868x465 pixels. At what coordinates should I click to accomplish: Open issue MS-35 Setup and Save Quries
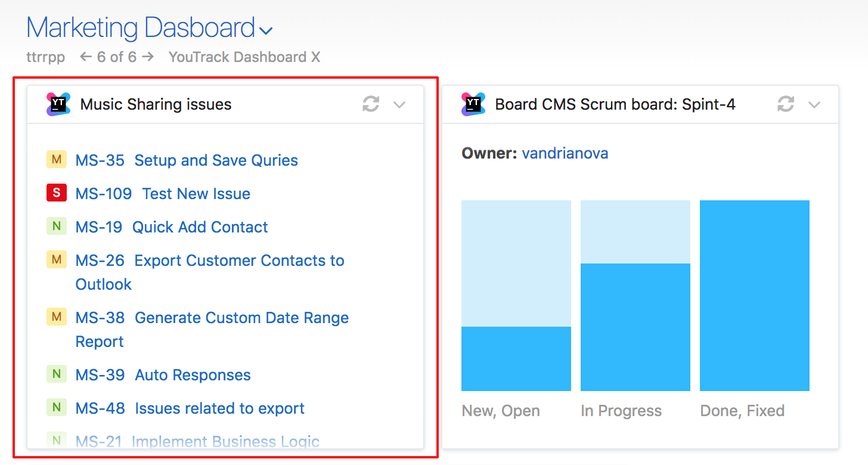(187, 160)
